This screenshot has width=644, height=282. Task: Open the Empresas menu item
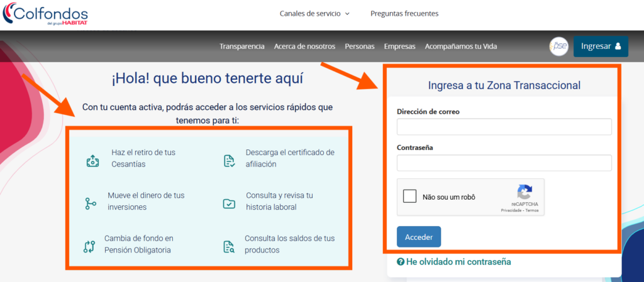[x=399, y=46]
